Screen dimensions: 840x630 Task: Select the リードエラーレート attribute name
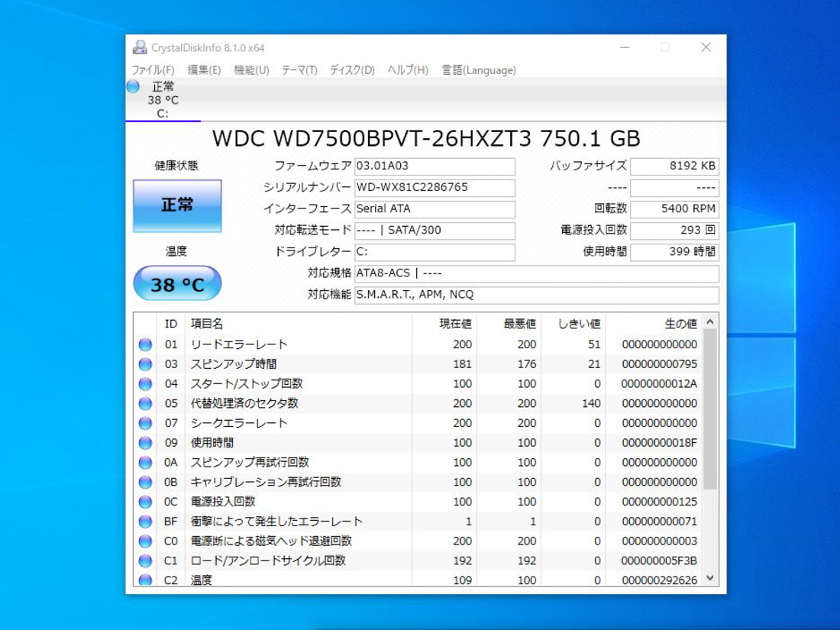pyautogui.click(x=239, y=344)
